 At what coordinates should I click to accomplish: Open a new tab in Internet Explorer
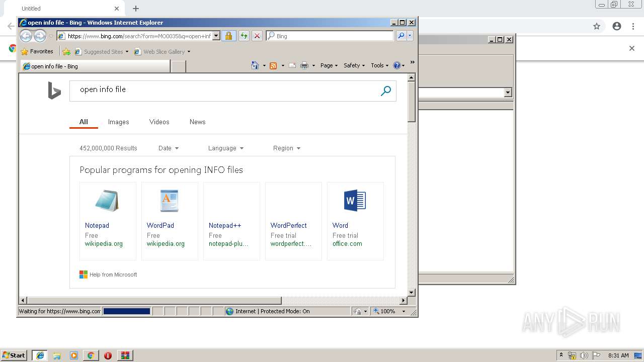click(x=179, y=66)
